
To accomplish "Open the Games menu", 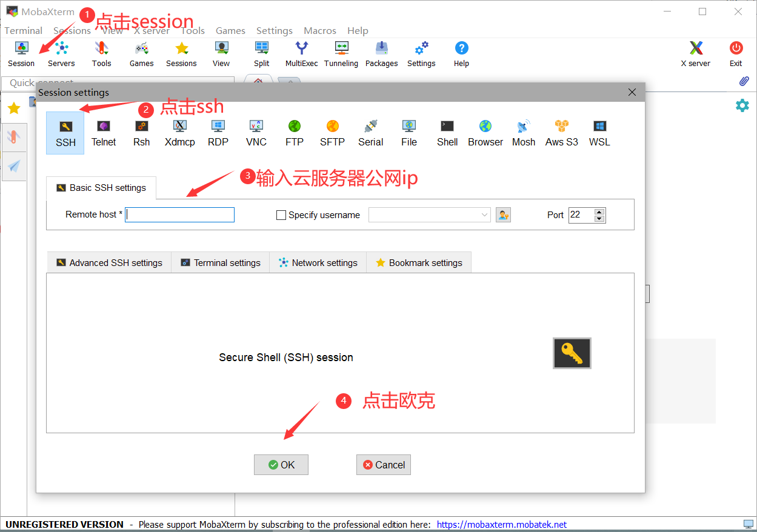I will [x=230, y=30].
